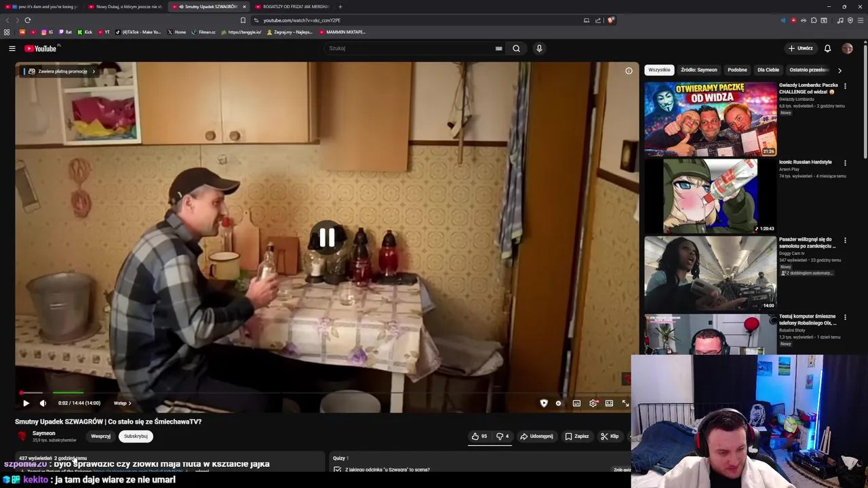
Task: Open the Saymeon channel avatar
Action: (x=22, y=436)
